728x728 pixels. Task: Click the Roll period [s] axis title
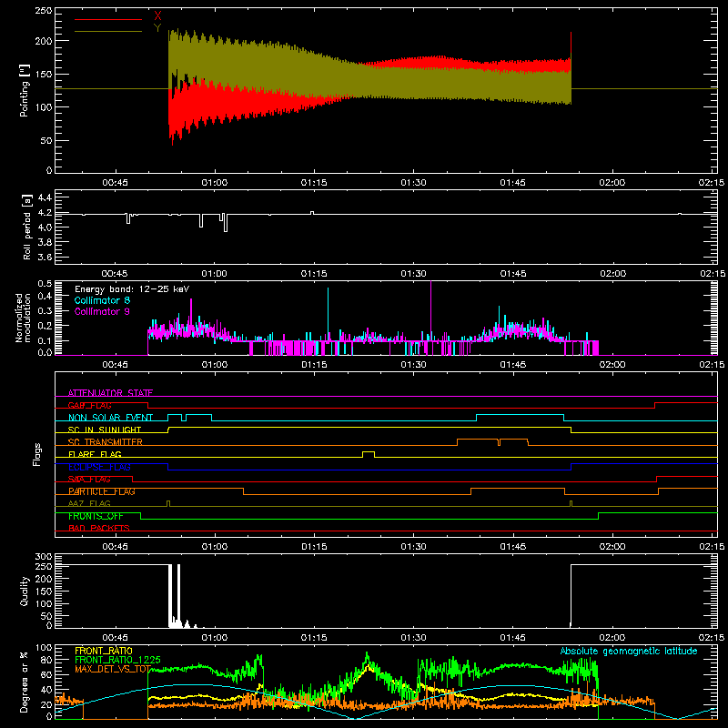tap(26, 227)
